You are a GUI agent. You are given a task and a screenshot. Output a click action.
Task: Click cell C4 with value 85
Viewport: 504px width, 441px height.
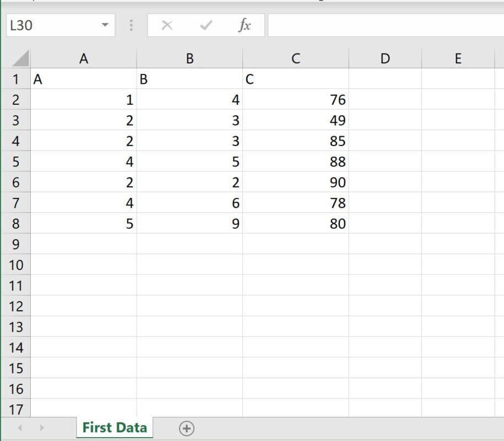(296, 141)
